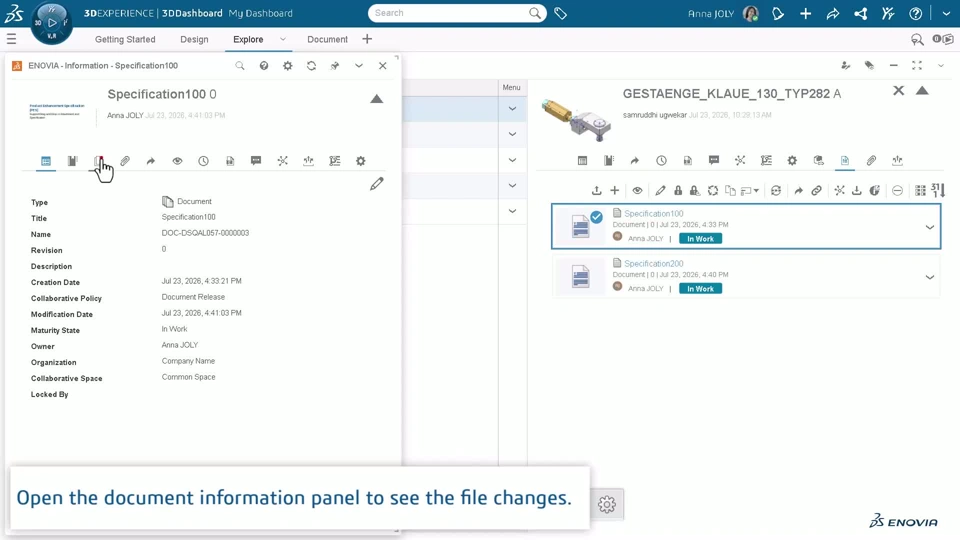Open Specification100 Relations network tab
960x540 pixels.
pyautogui.click(x=282, y=161)
